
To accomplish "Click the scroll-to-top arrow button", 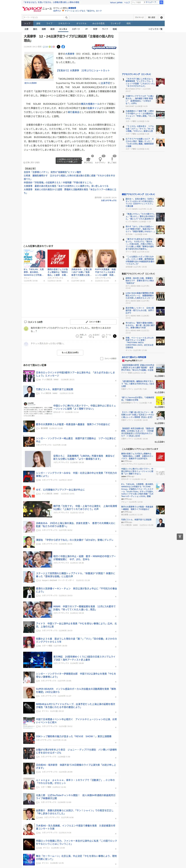I will 180,537.
